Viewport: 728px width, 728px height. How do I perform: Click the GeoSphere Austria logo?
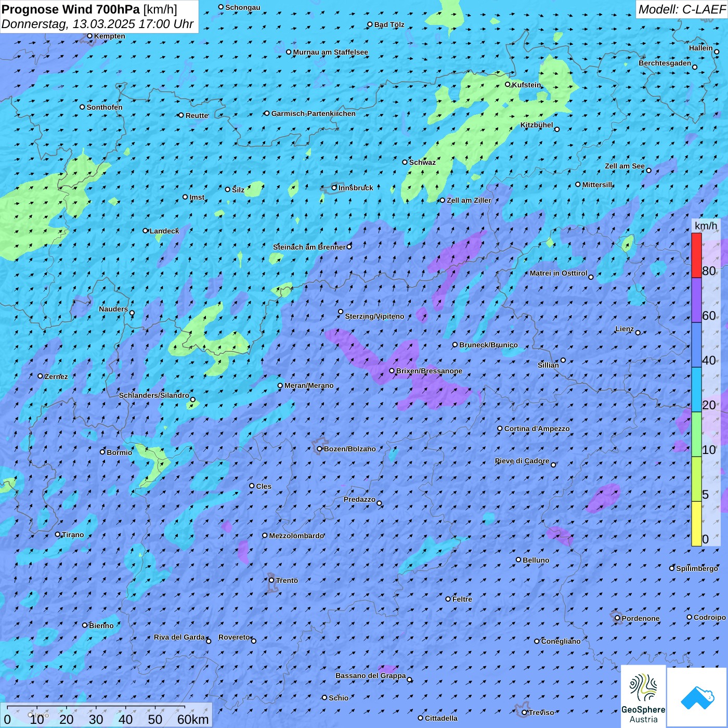click(643, 696)
